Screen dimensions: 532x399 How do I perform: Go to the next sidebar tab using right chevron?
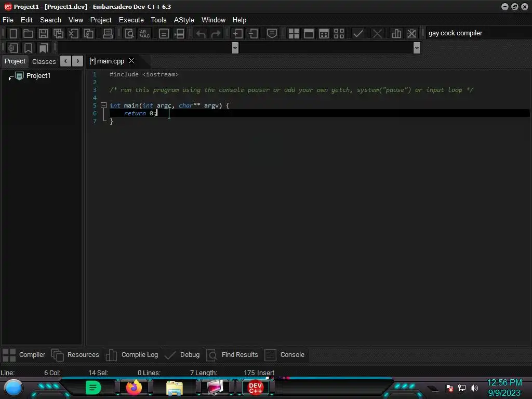pos(78,61)
